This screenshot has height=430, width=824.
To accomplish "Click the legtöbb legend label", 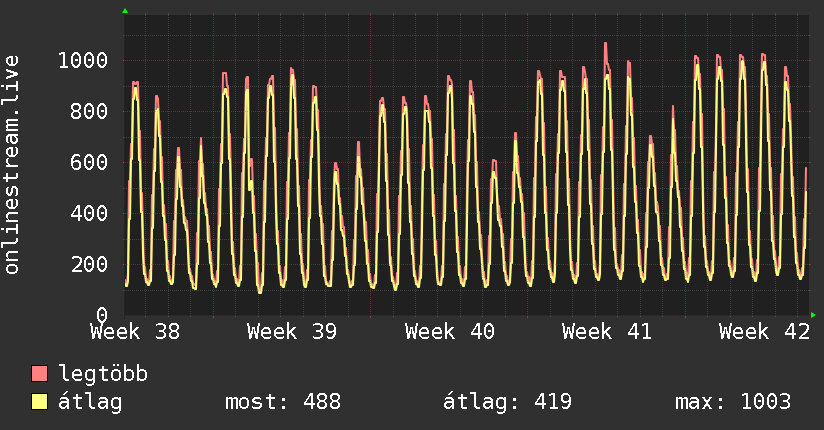I will coord(103,374).
